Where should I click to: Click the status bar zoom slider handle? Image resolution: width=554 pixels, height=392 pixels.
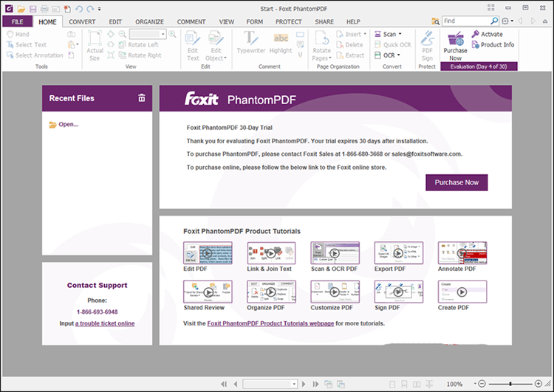click(510, 384)
